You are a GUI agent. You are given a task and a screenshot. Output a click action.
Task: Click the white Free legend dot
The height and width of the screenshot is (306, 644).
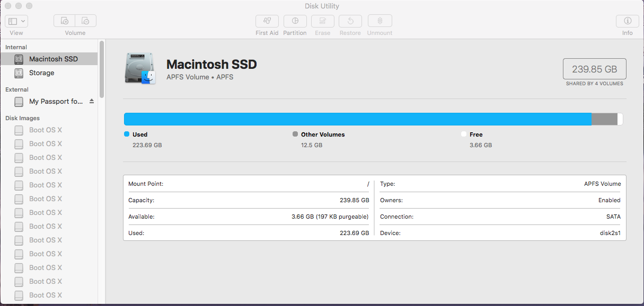(464, 134)
